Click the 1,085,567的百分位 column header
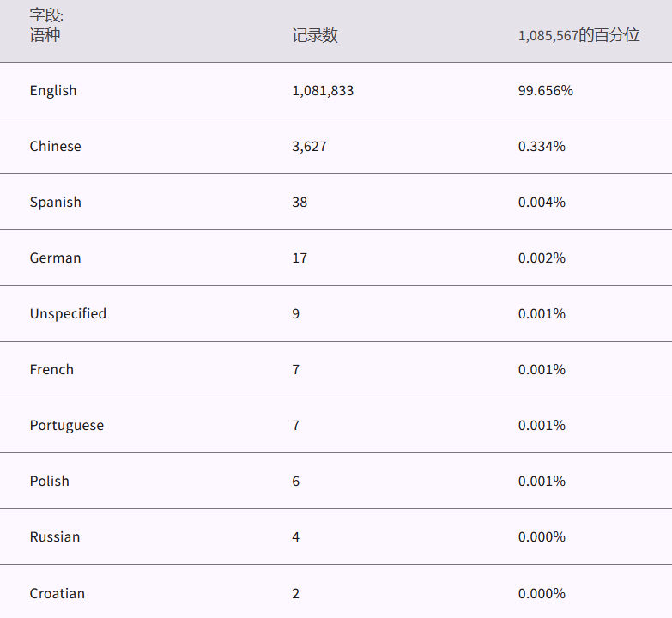Screen dimensions: 672x618 (x=578, y=36)
